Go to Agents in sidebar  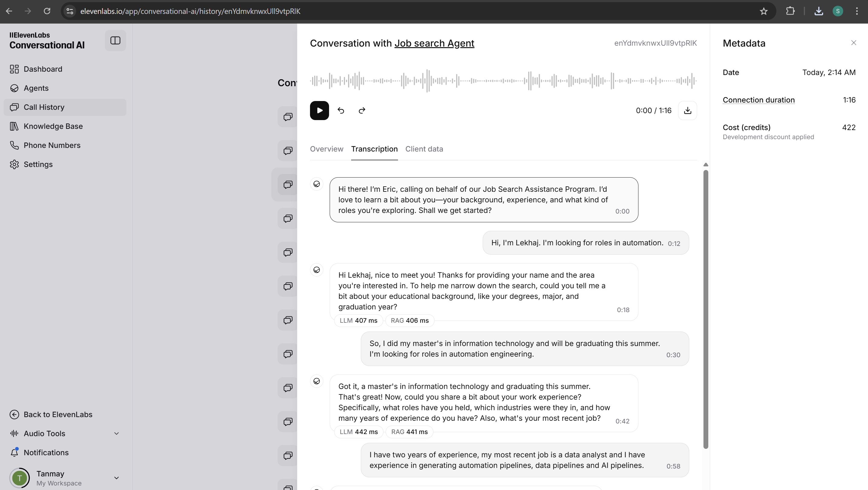tap(36, 88)
